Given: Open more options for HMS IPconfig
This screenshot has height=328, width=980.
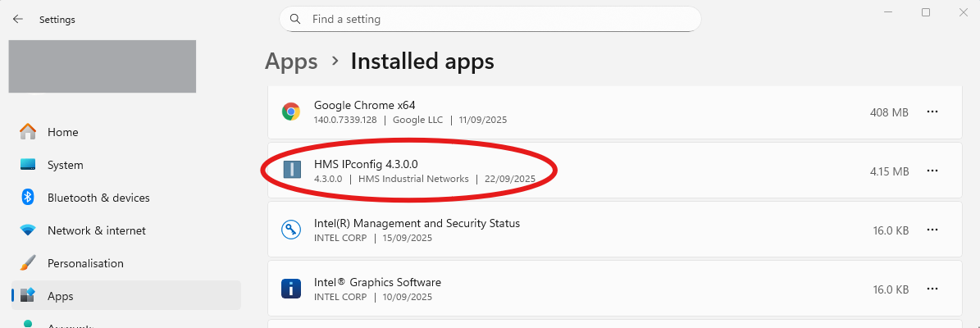Looking at the screenshot, I should pyautogui.click(x=932, y=171).
